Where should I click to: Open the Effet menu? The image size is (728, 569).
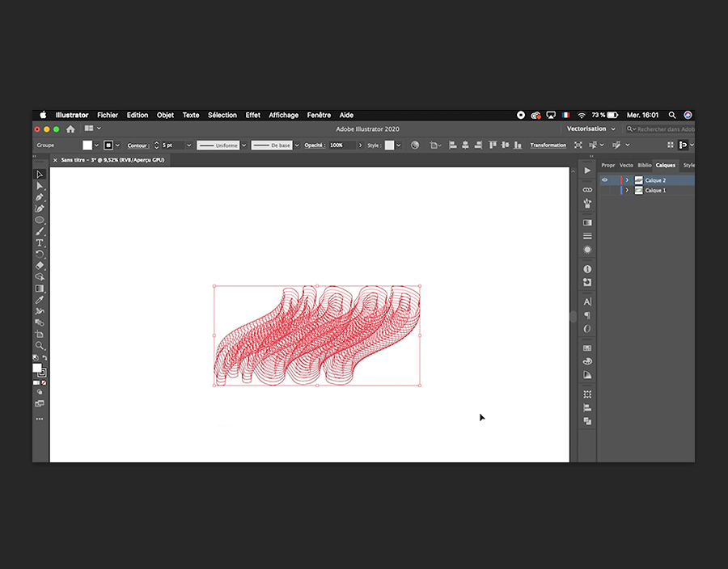[x=252, y=115]
